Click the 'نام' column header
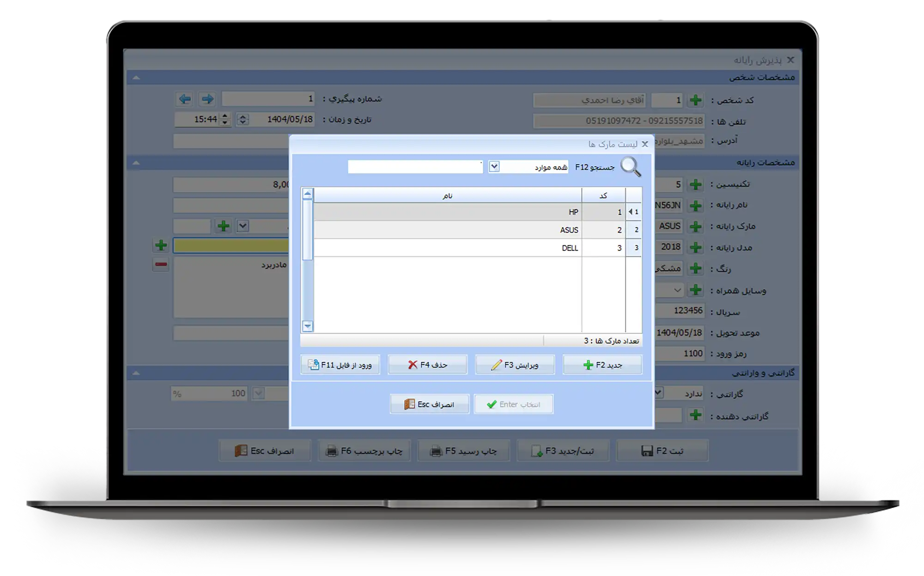924x576 pixels. 447,195
